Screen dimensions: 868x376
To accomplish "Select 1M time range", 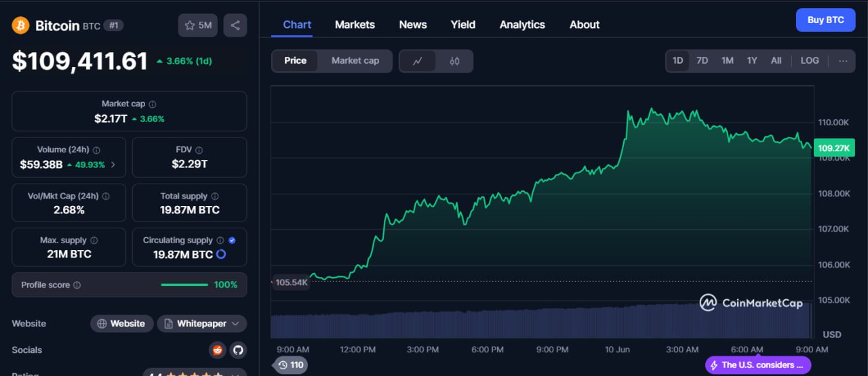I will point(728,60).
